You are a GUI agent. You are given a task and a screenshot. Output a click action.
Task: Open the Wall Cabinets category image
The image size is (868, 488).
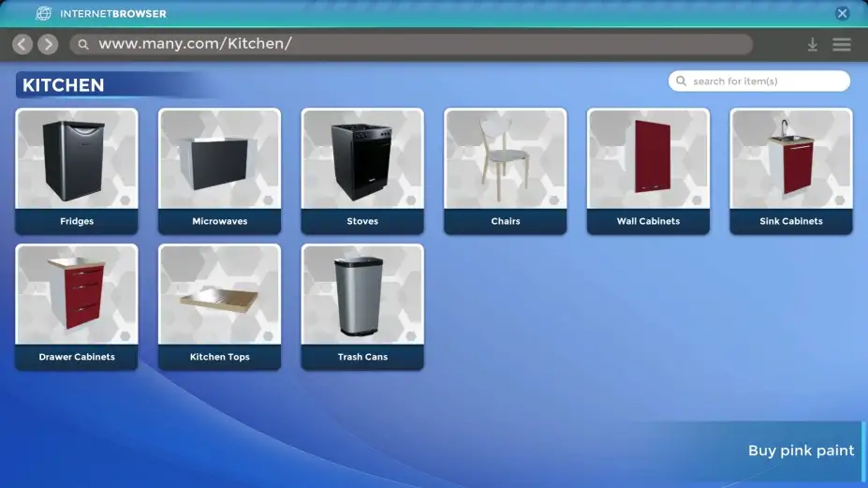(648, 159)
